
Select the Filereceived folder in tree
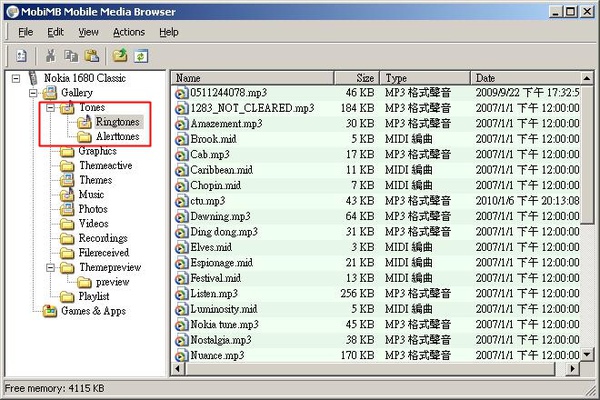point(104,253)
